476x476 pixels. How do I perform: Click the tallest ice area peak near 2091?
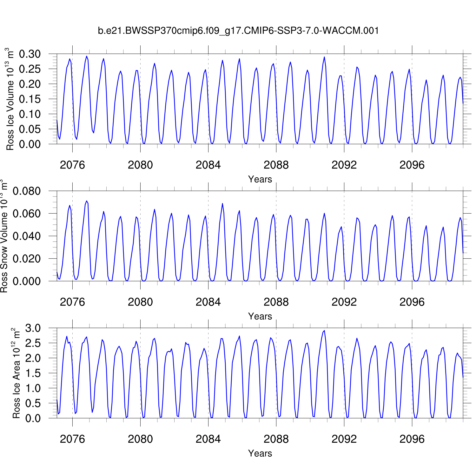[x=324, y=331]
